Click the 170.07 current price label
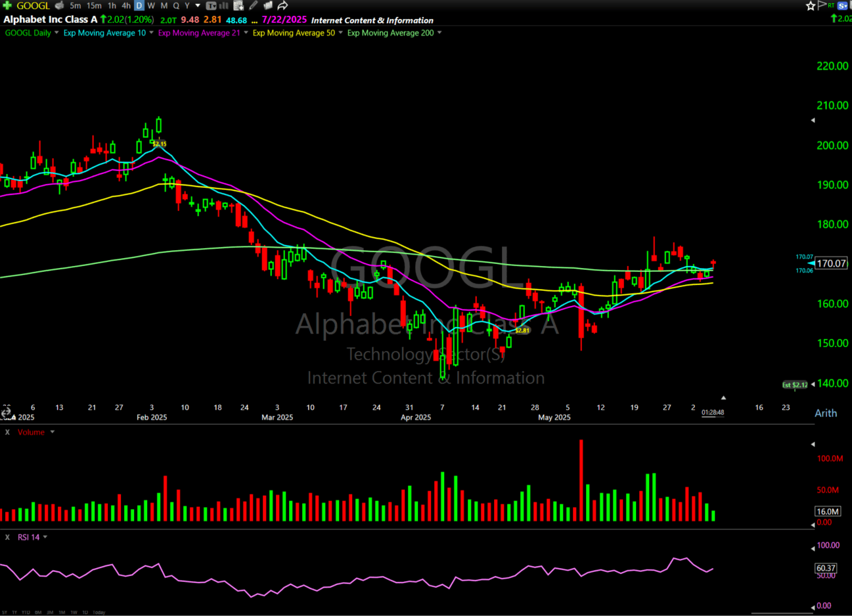The image size is (852, 616). coord(831,263)
